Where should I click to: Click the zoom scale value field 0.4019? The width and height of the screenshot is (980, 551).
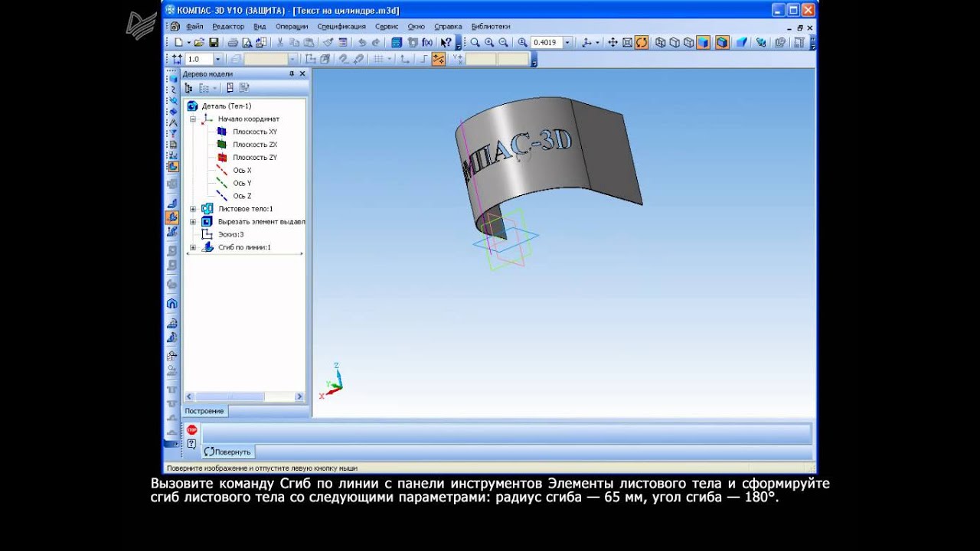click(x=547, y=43)
